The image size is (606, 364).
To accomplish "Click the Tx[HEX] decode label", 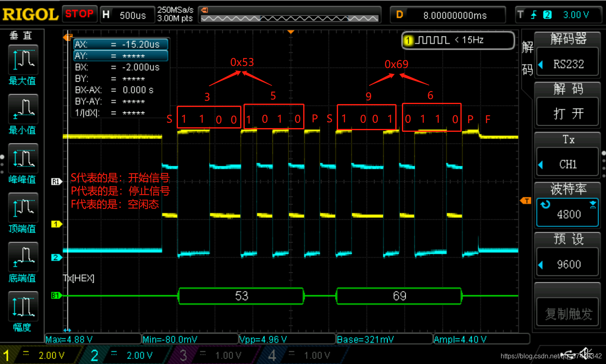I will (x=78, y=278).
